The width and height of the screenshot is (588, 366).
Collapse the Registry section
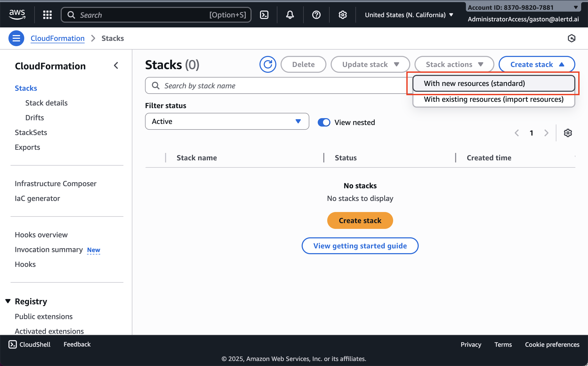click(x=8, y=301)
